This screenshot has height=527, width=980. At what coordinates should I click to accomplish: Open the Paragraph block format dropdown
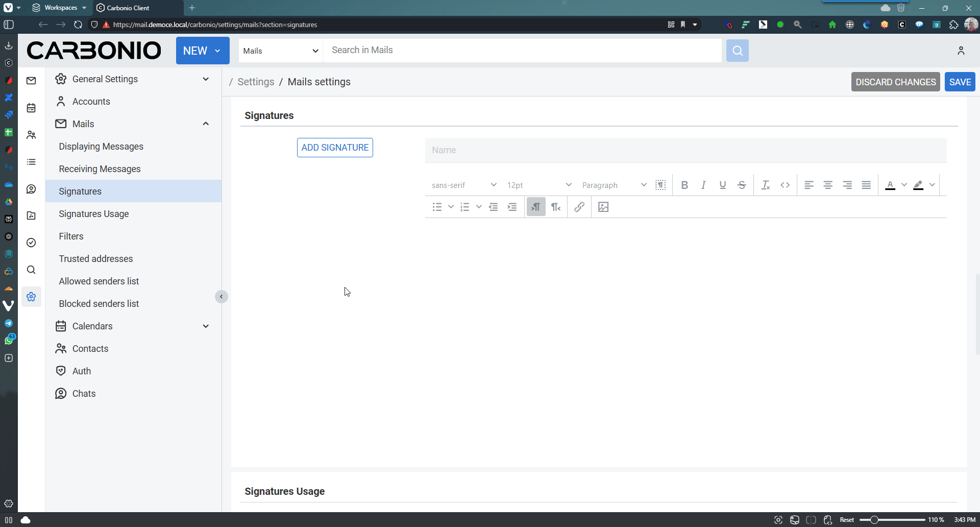click(x=614, y=185)
